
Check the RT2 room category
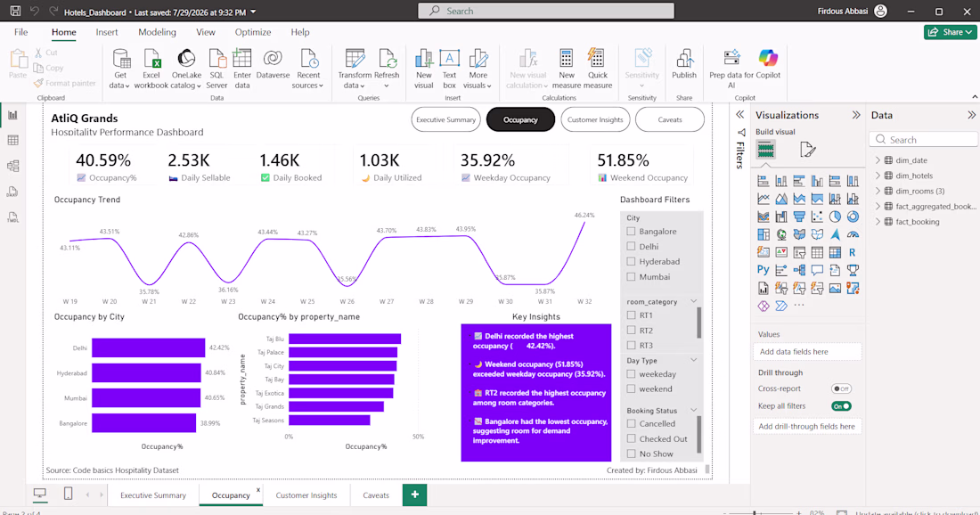[x=631, y=330]
